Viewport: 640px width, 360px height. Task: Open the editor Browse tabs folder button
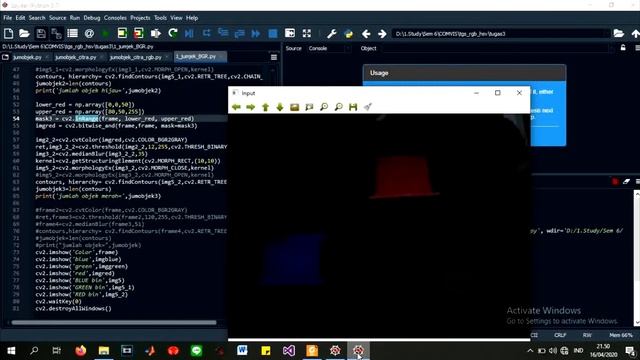(x=5, y=57)
